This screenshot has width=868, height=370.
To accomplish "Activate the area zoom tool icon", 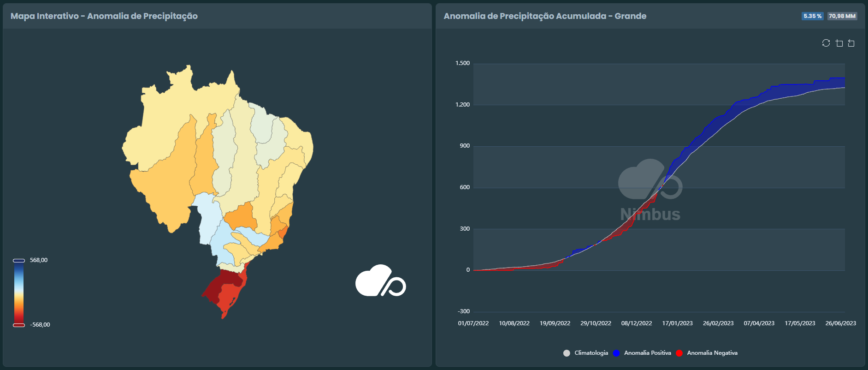I will click(x=839, y=43).
